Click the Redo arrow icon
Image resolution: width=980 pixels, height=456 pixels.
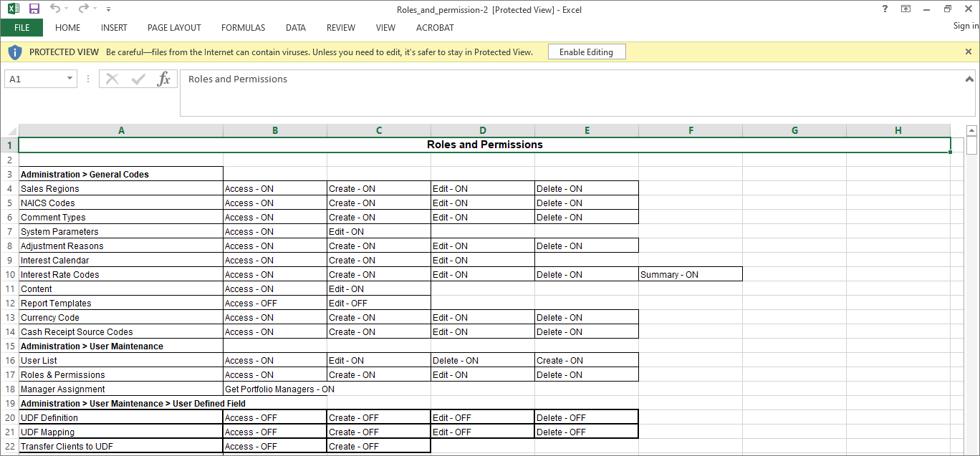tap(83, 9)
